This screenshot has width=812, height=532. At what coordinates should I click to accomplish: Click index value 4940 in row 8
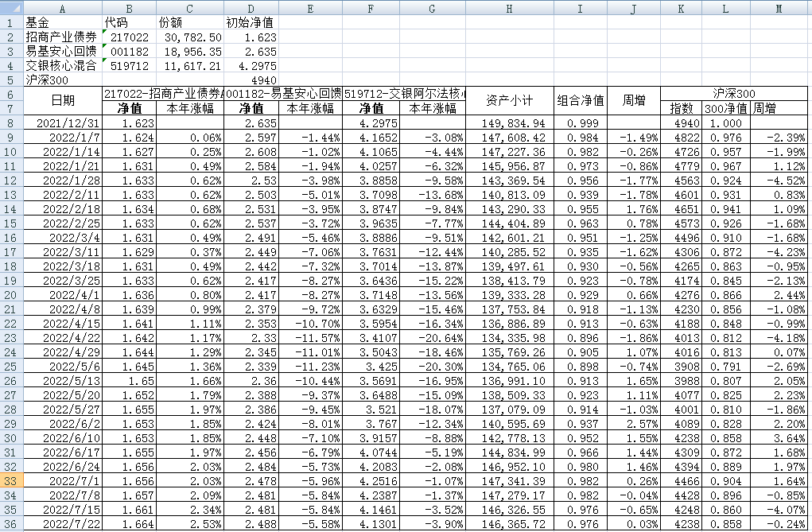(681, 122)
